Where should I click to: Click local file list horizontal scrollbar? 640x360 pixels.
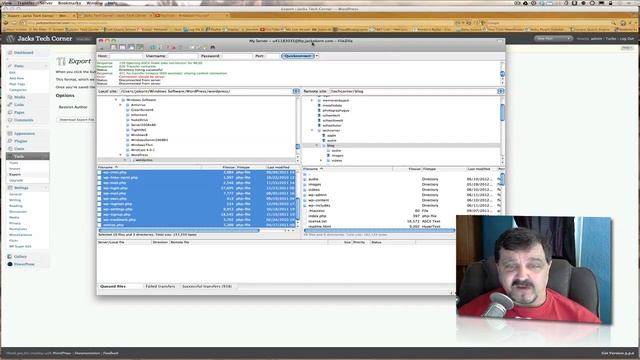[x=180, y=231]
